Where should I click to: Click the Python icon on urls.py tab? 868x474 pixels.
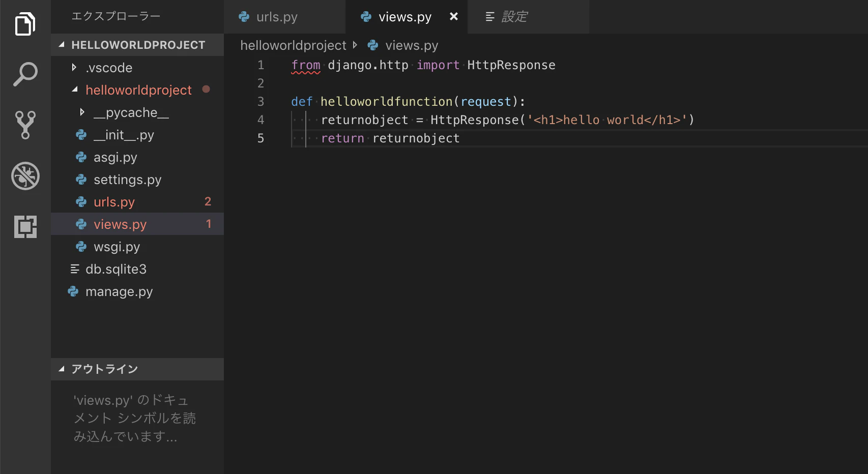tap(244, 17)
